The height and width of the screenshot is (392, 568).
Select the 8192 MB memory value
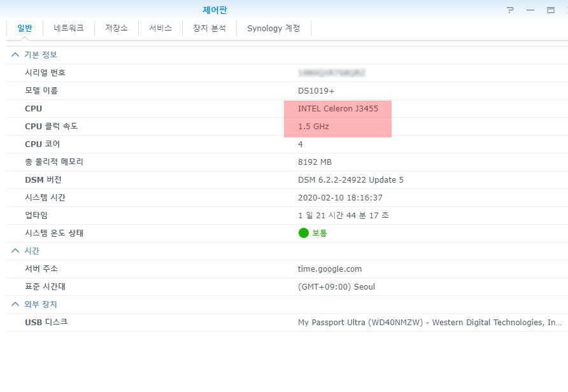click(x=315, y=162)
